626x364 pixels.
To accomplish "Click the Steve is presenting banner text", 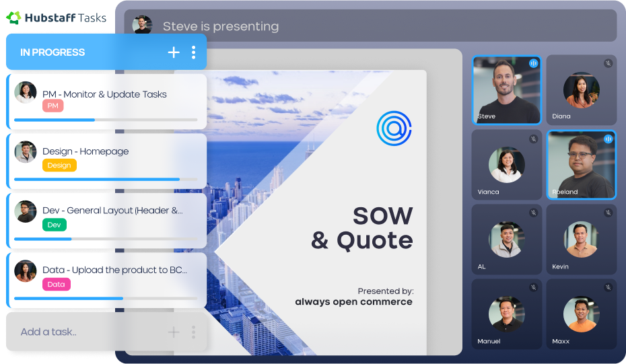I will point(221,26).
